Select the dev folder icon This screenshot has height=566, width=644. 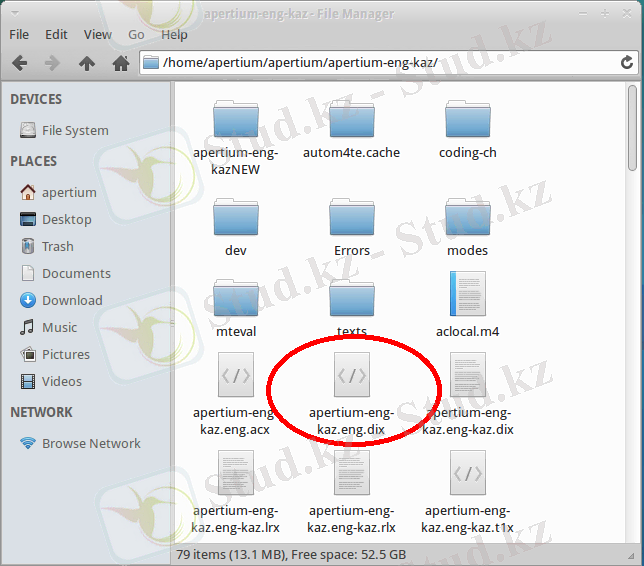(236, 217)
